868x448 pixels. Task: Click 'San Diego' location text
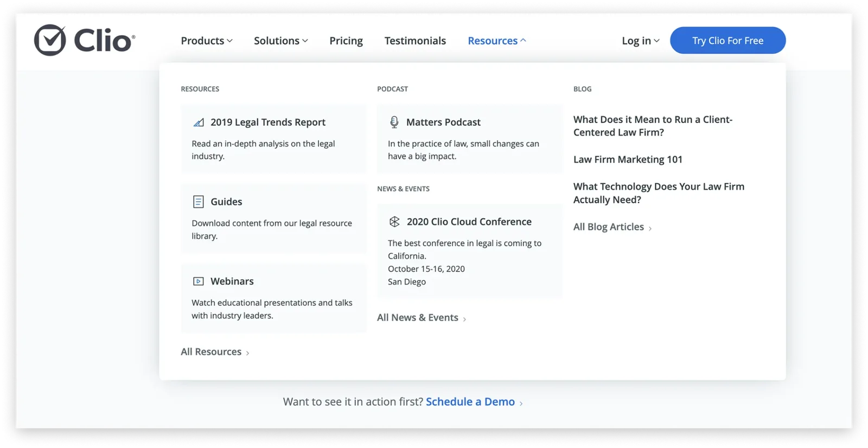click(407, 281)
